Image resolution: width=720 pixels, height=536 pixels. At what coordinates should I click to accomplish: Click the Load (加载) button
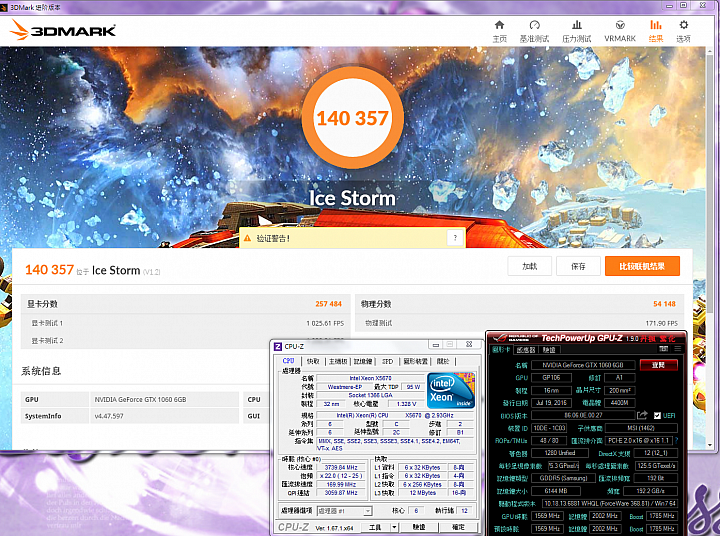(529, 266)
